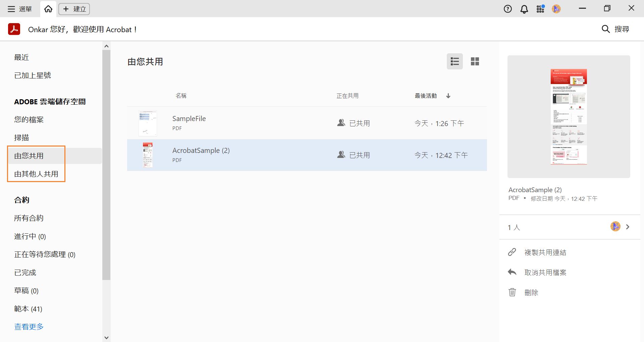Image resolution: width=644 pixels, height=342 pixels.
Task: Click shared people icon for AcrobatSample (2)
Action: coord(341,155)
